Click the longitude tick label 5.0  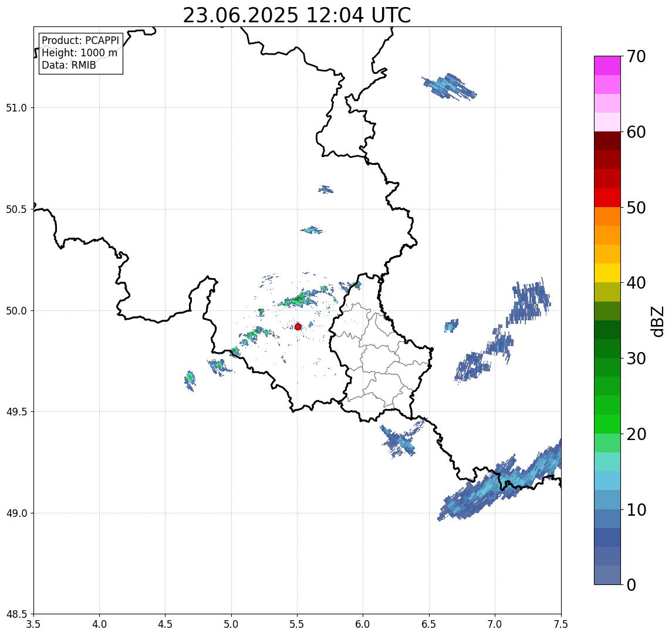pyautogui.click(x=231, y=624)
